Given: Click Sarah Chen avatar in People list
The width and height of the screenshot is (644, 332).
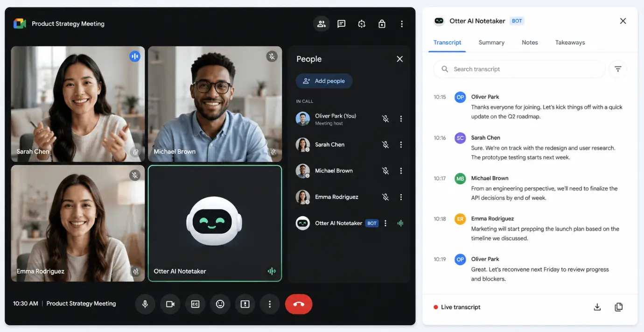Looking at the screenshot, I should tap(303, 145).
